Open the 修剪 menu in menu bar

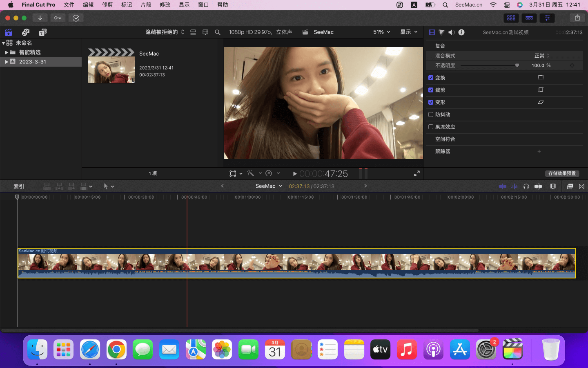pyautogui.click(x=107, y=5)
